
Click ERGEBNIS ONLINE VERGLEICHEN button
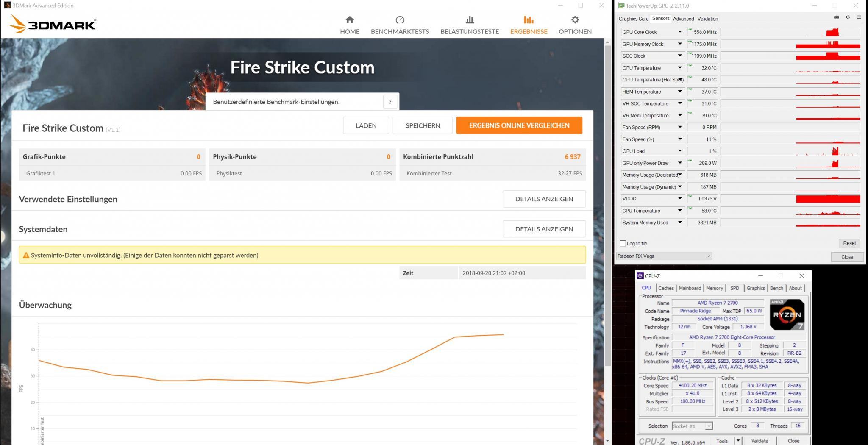coord(519,125)
